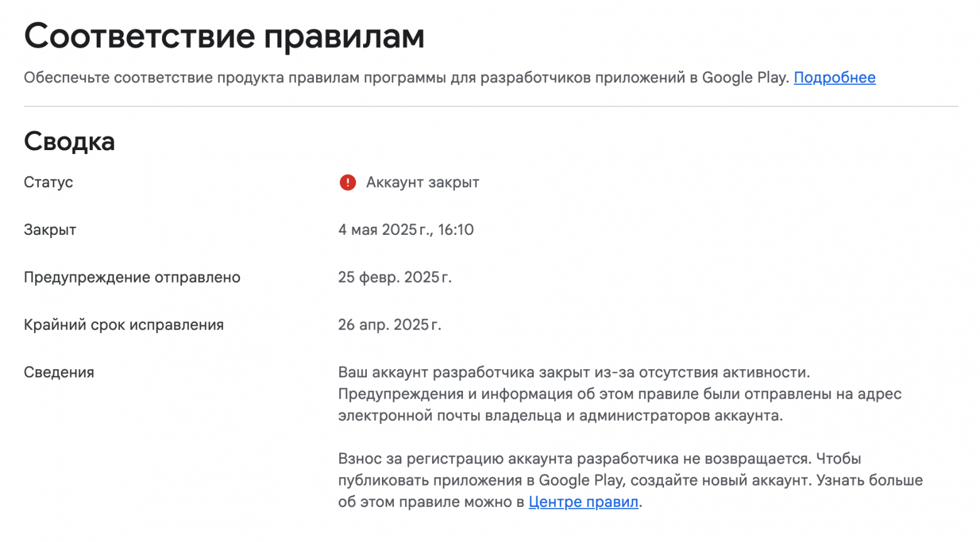Click the "Сведения" row label
The width and height of the screenshot is (980, 542).
[59, 372]
